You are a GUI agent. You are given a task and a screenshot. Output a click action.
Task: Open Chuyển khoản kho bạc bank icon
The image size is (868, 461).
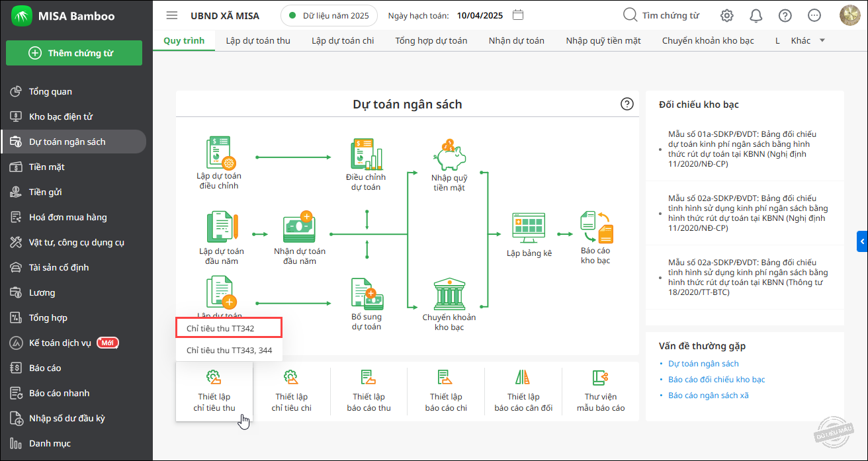coord(449,294)
